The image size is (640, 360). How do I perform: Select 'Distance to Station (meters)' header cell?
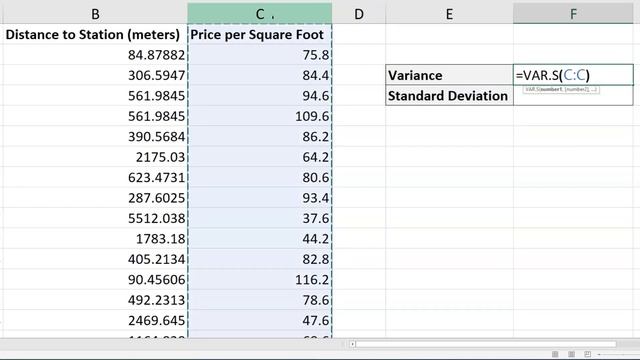tap(95, 34)
